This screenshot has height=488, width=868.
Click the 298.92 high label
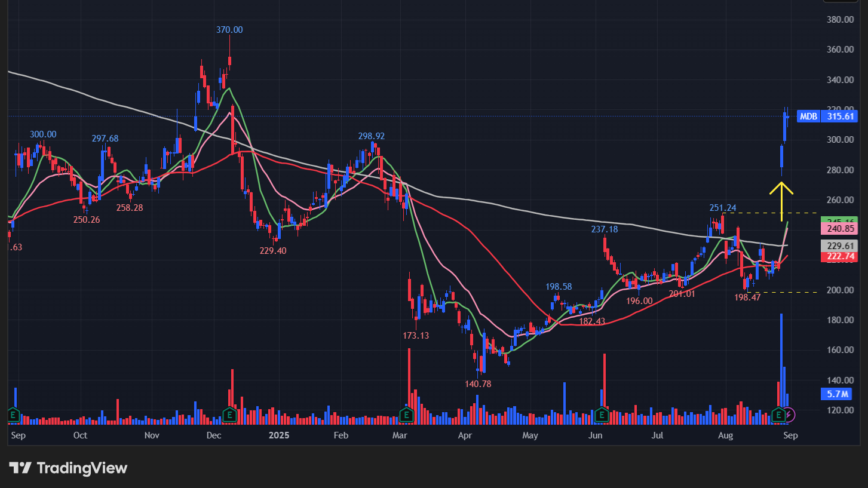coord(372,136)
